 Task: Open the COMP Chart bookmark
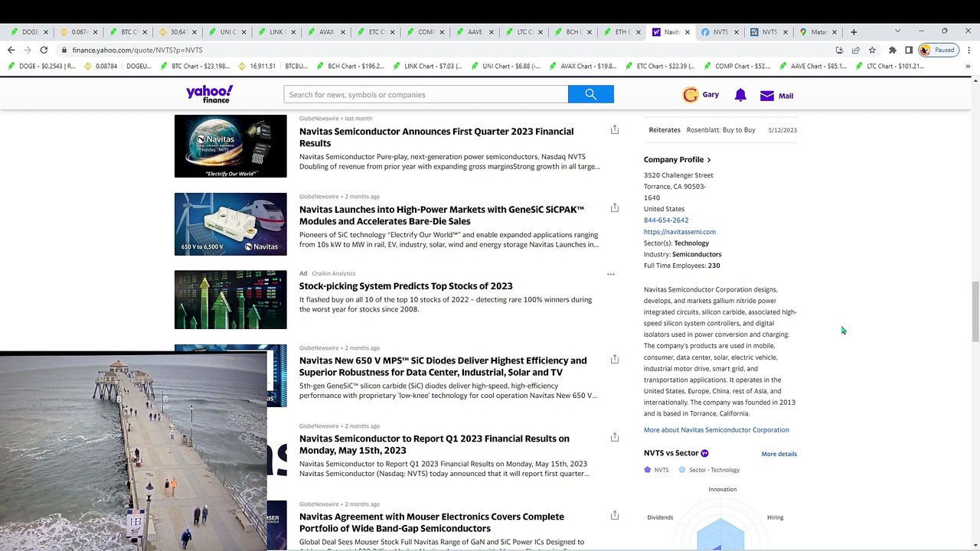point(737,66)
